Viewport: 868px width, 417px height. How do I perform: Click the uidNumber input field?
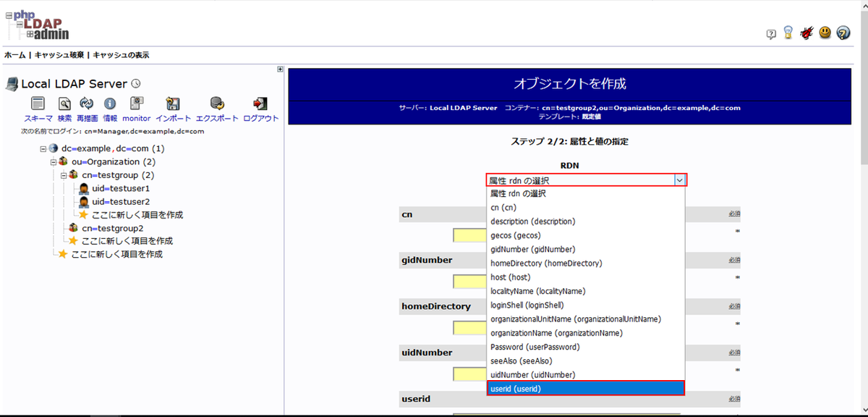point(470,374)
